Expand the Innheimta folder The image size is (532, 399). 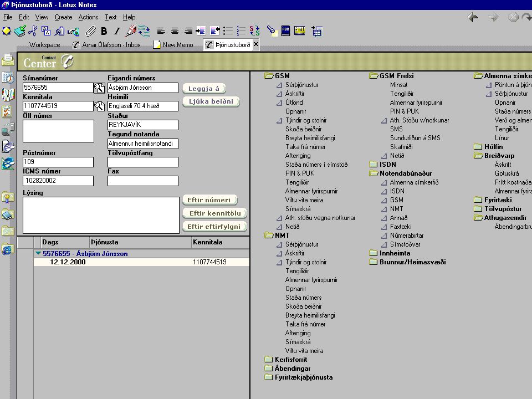[x=373, y=253]
